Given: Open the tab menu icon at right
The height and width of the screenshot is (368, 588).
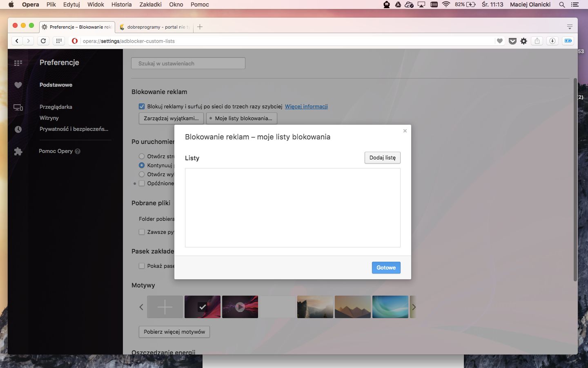Looking at the screenshot, I should point(570,27).
